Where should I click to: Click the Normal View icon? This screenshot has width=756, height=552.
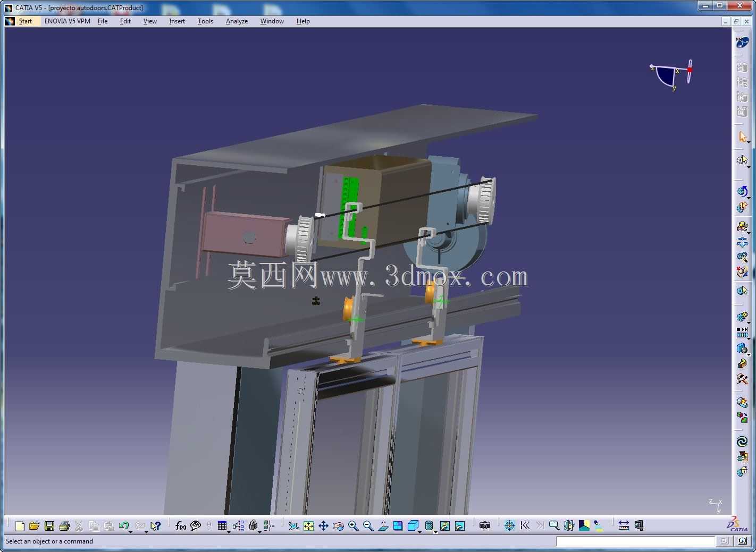coord(383,526)
